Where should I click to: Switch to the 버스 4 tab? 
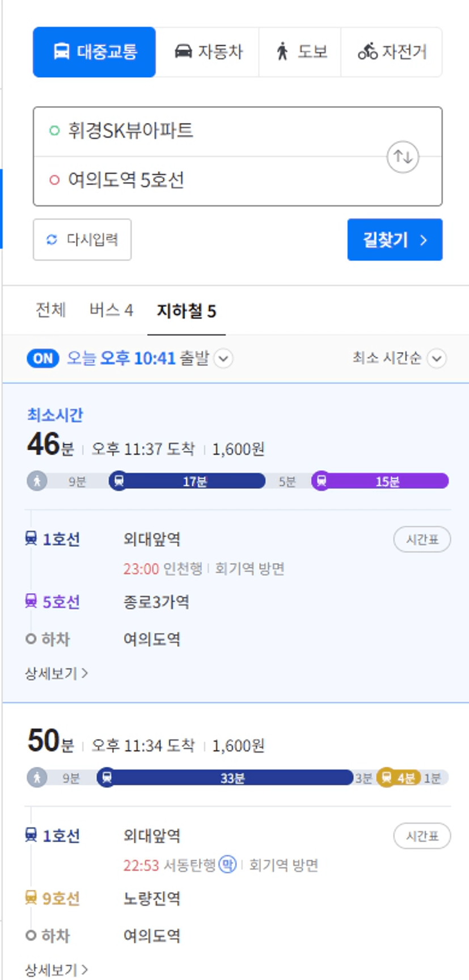[111, 310]
